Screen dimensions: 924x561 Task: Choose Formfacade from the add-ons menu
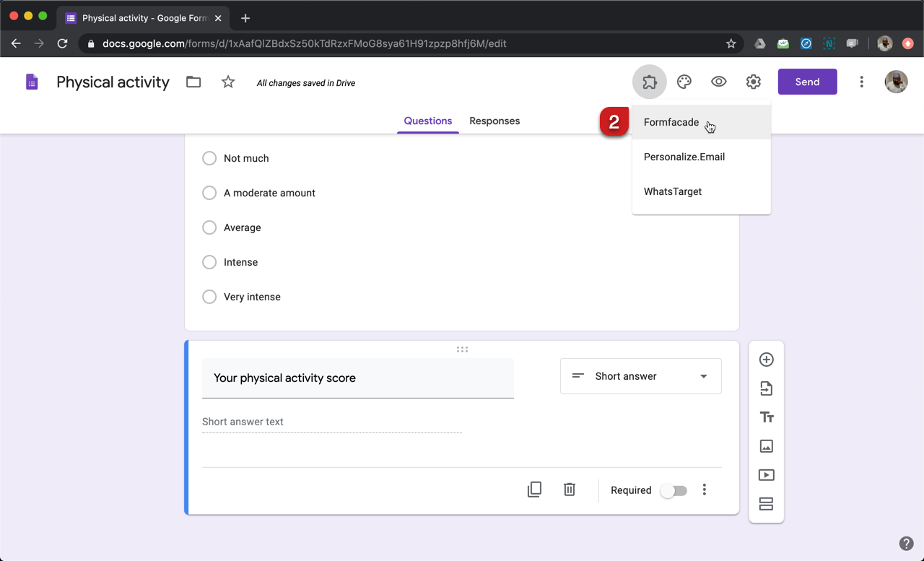tap(671, 122)
